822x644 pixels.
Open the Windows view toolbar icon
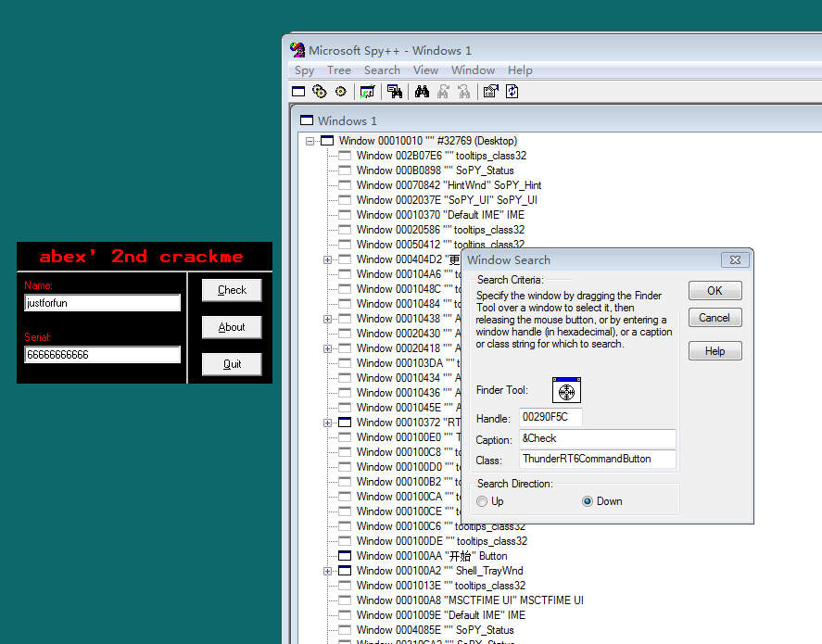pyautogui.click(x=298, y=92)
